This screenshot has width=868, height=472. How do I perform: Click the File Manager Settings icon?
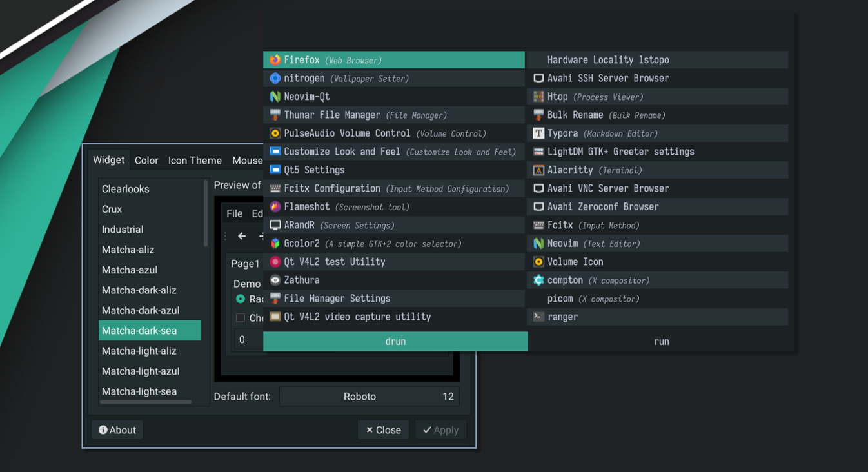pos(275,299)
